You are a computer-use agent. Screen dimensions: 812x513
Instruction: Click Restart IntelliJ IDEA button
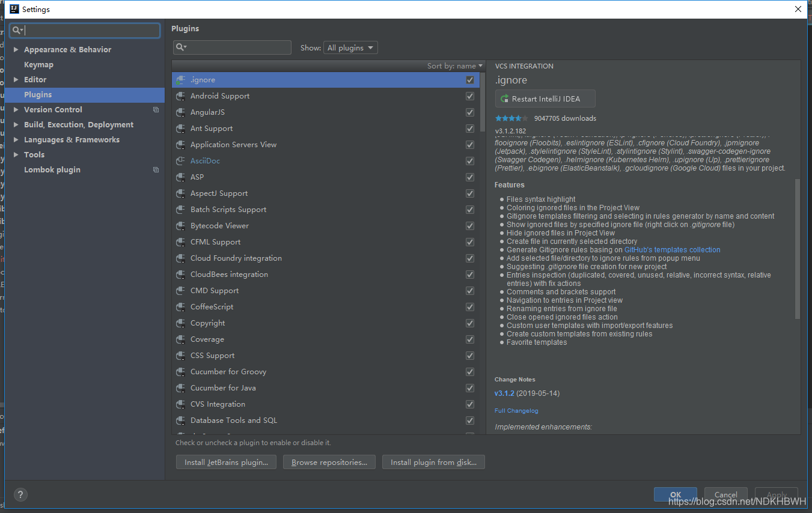(545, 99)
